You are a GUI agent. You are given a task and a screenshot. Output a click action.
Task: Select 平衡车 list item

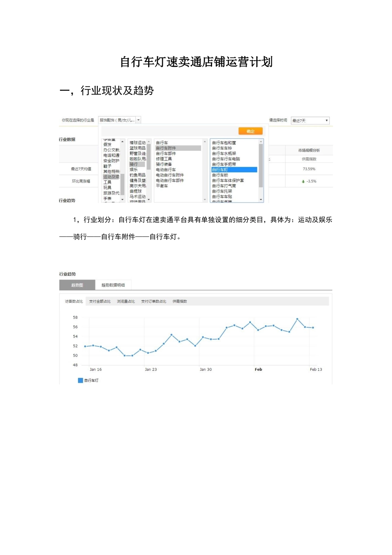point(162,186)
